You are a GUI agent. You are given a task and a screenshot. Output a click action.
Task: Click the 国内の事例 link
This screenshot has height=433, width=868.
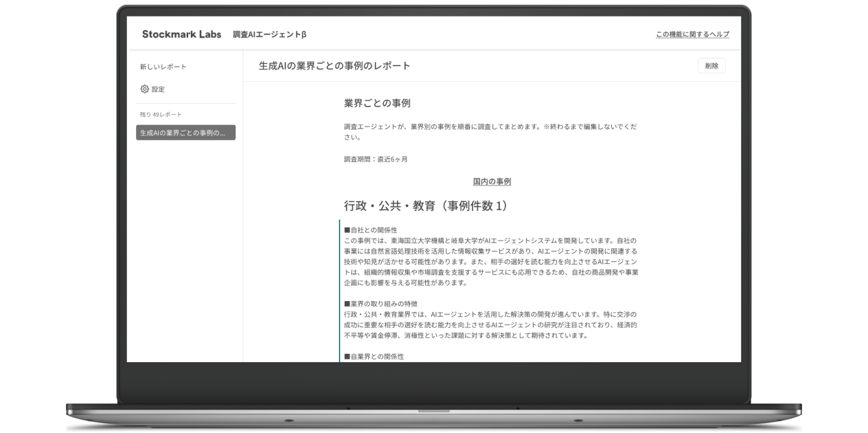point(492,181)
